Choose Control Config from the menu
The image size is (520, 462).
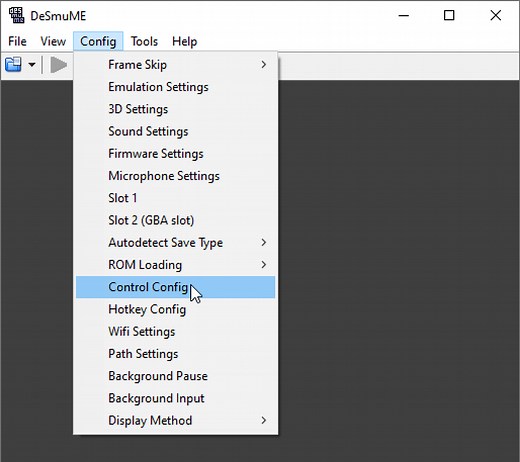point(175,287)
